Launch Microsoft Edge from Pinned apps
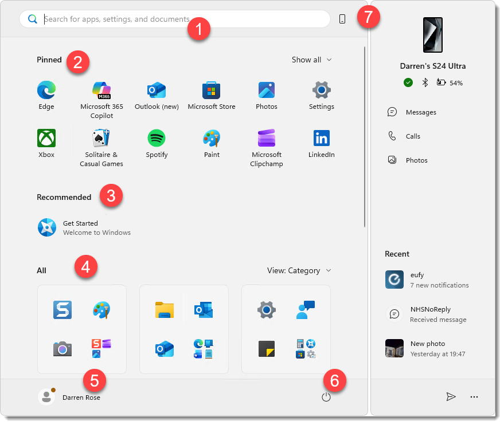 tap(46, 90)
